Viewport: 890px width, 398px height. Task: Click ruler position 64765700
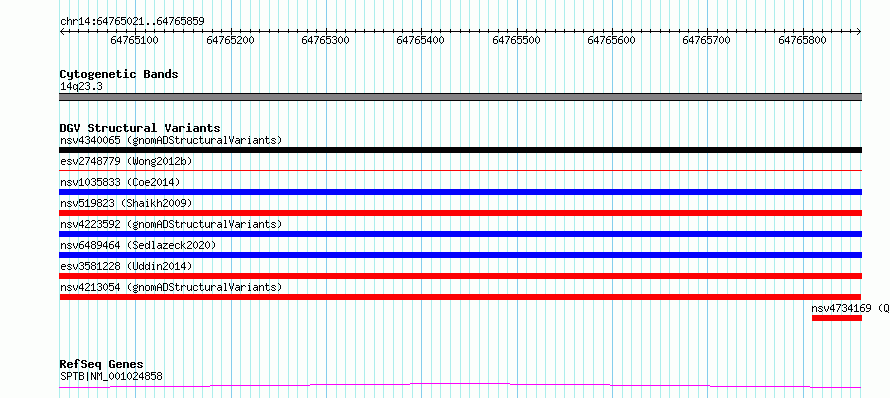(x=707, y=40)
